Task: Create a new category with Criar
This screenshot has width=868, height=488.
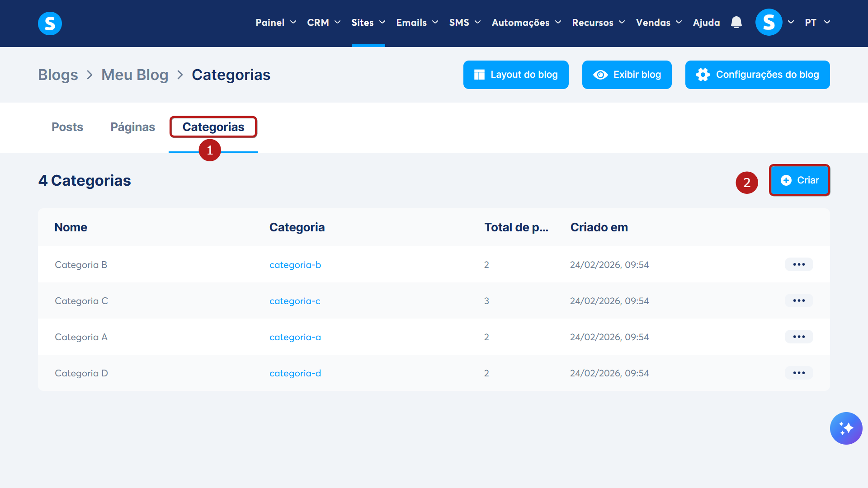Action: [799, 180]
